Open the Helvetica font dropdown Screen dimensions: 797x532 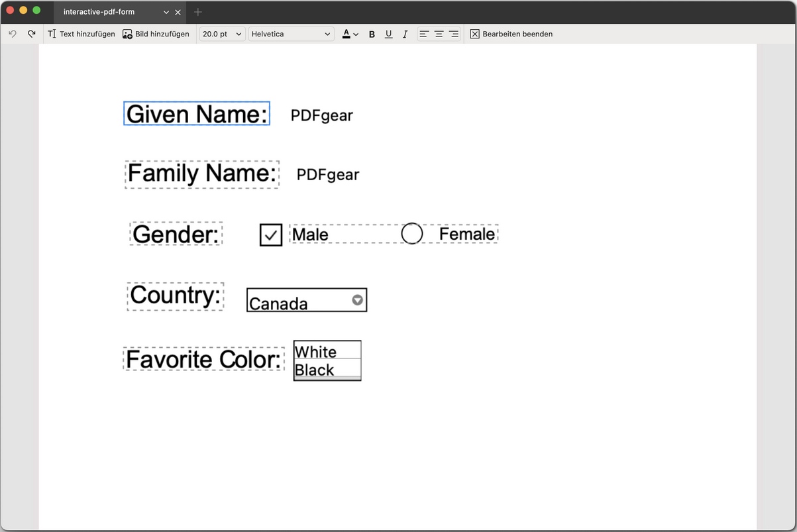pyautogui.click(x=291, y=34)
